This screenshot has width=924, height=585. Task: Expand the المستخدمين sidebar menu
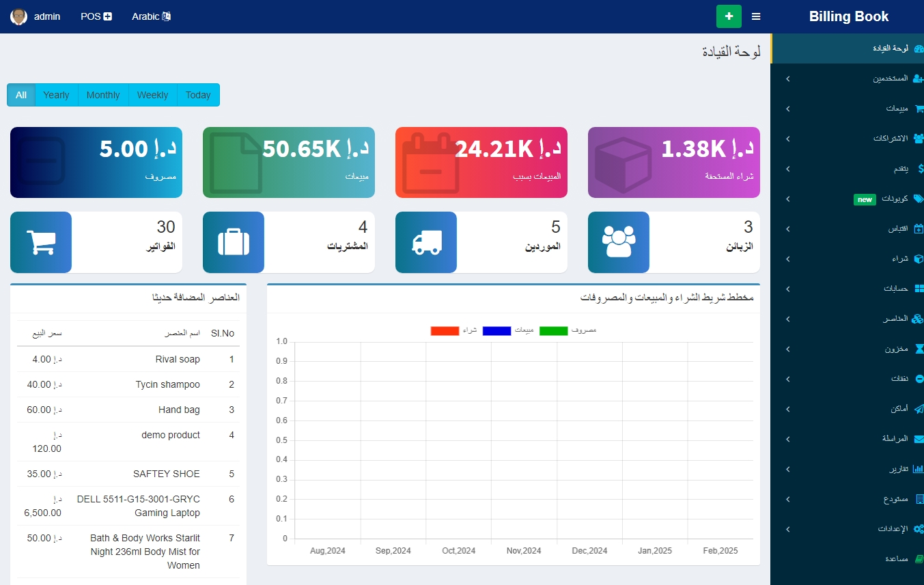point(847,79)
